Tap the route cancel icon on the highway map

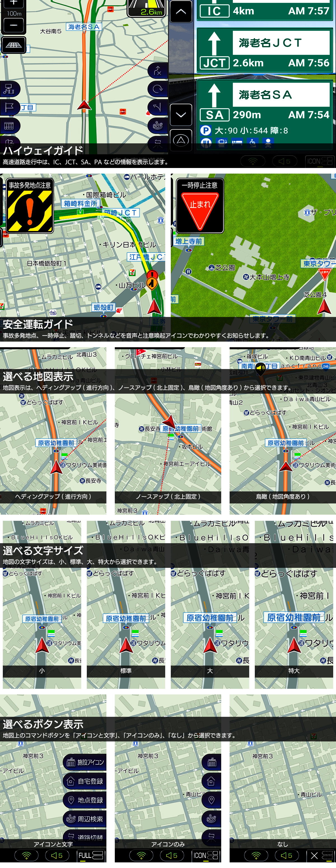[x=158, y=71]
